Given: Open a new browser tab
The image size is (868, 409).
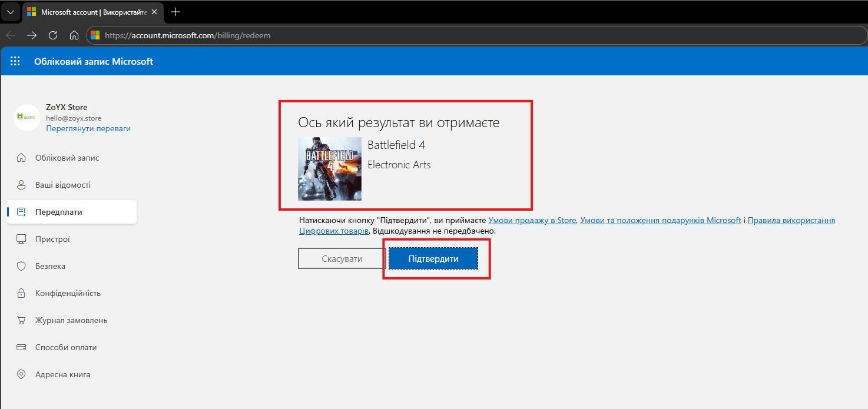Looking at the screenshot, I should [x=175, y=12].
